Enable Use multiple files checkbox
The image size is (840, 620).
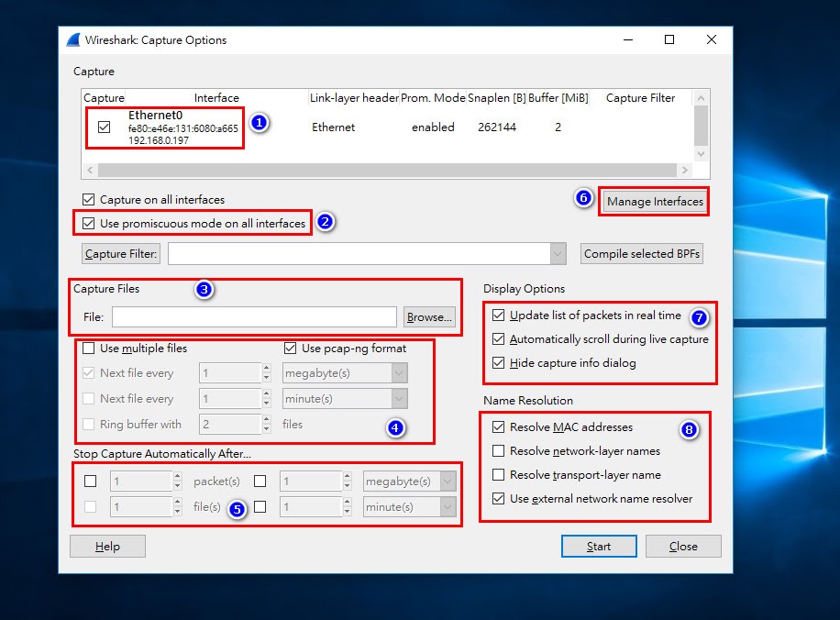[x=88, y=349]
